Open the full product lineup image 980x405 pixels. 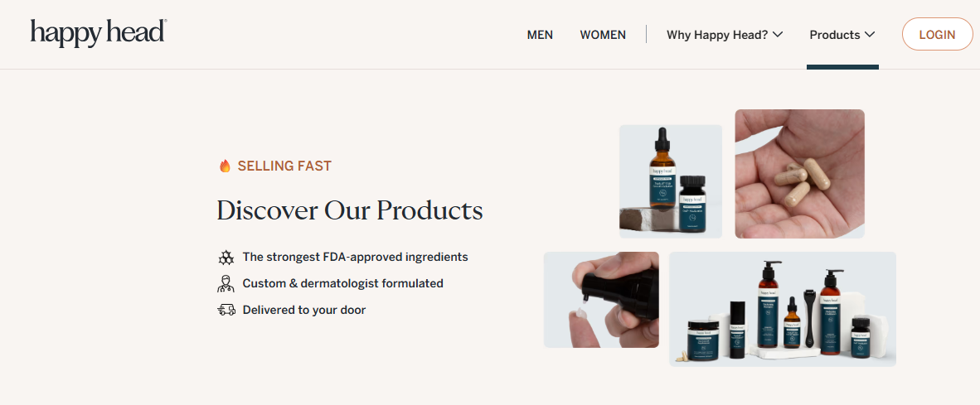coord(783,309)
